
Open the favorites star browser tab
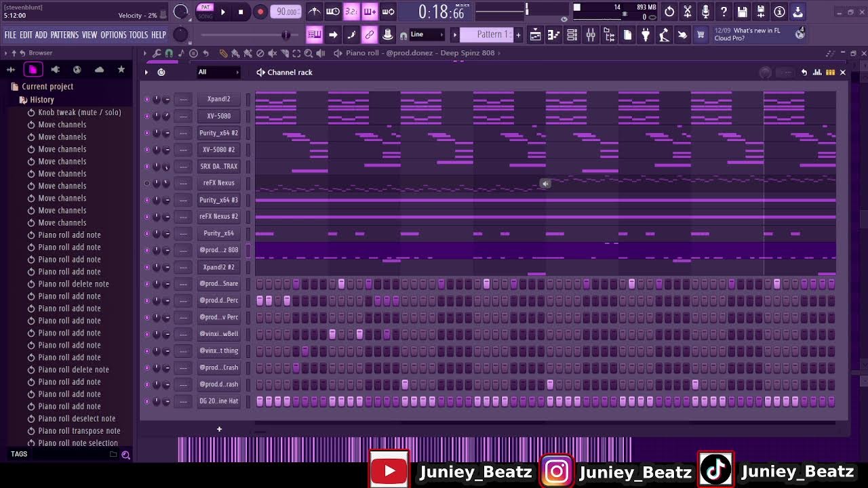coord(121,69)
